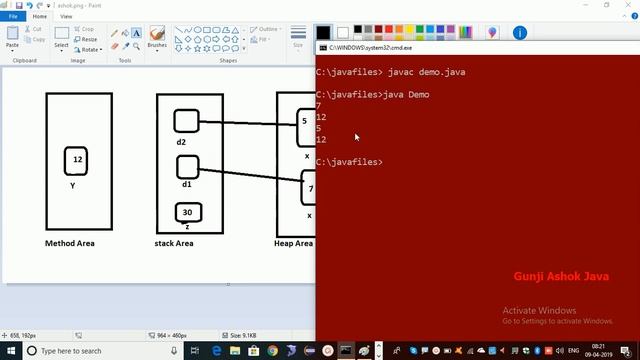Pick the purple palette color
This screenshot has height=360, width=640.
click(451, 29)
